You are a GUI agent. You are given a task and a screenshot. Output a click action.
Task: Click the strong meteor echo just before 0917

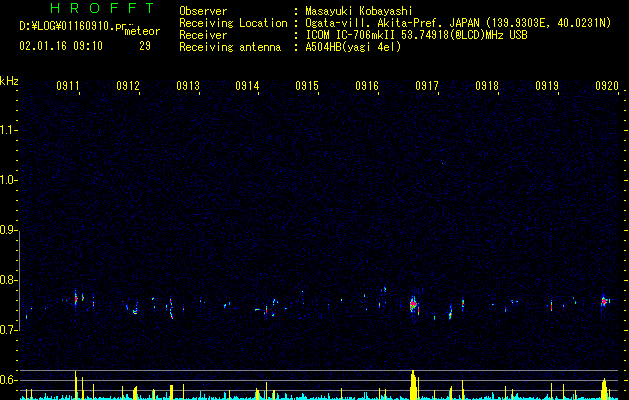413,306
